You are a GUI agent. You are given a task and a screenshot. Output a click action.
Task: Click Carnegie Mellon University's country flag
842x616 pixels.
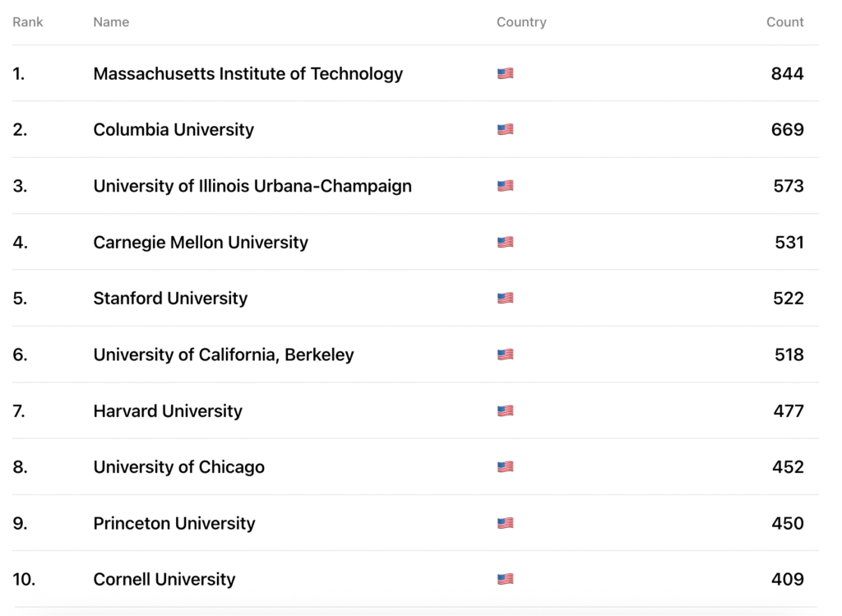[505, 242]
